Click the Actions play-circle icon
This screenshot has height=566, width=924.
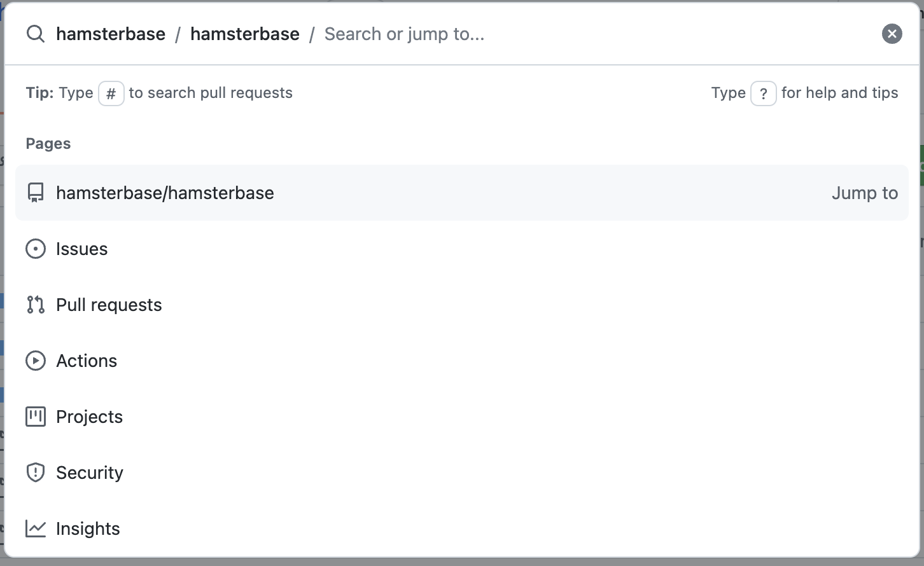(36, 361)
